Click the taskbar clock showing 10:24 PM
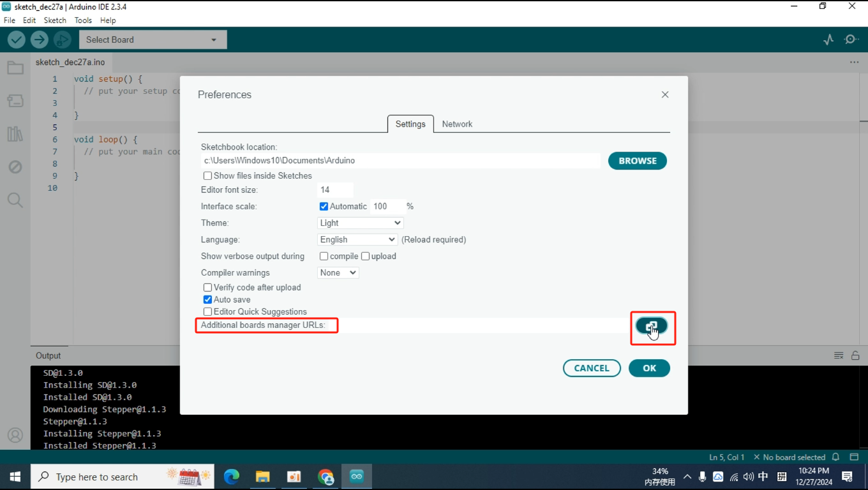This screenshot has width=868, height=490. 814,477
